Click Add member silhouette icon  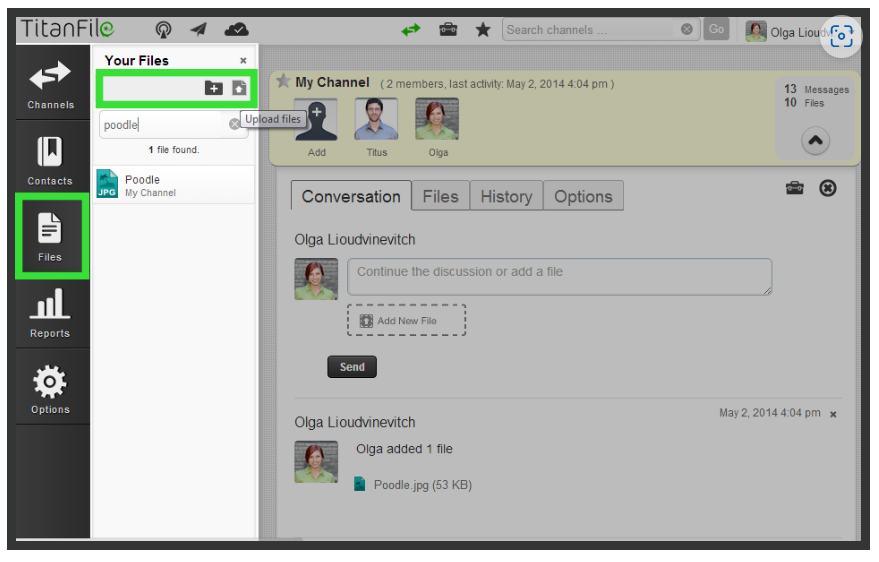(x=316, y=119)
